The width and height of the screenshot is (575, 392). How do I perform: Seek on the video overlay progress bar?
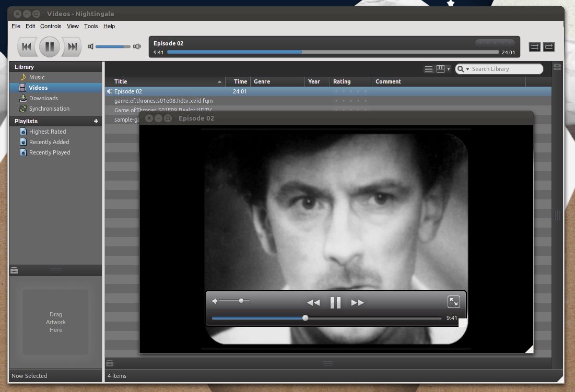pos(327,318)
